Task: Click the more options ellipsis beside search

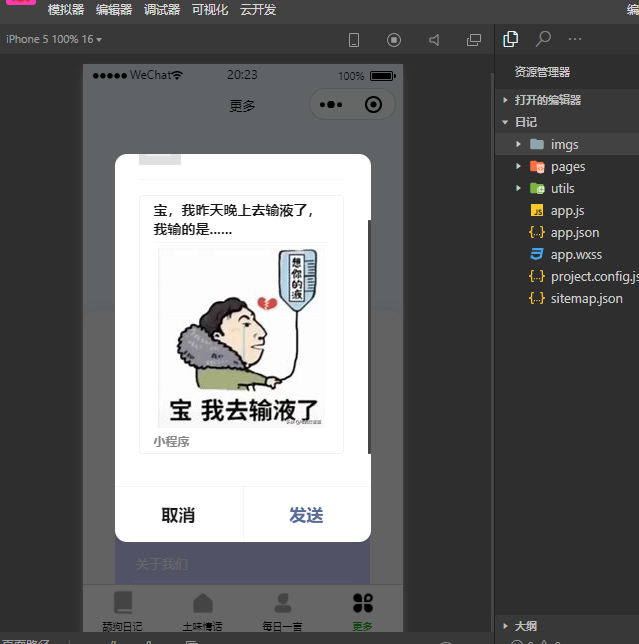Action: click(x=575, y=39)
